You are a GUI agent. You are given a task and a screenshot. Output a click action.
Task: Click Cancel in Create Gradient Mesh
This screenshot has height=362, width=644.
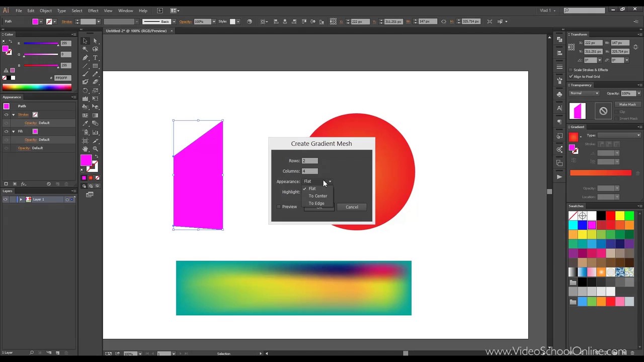(352, 207)
